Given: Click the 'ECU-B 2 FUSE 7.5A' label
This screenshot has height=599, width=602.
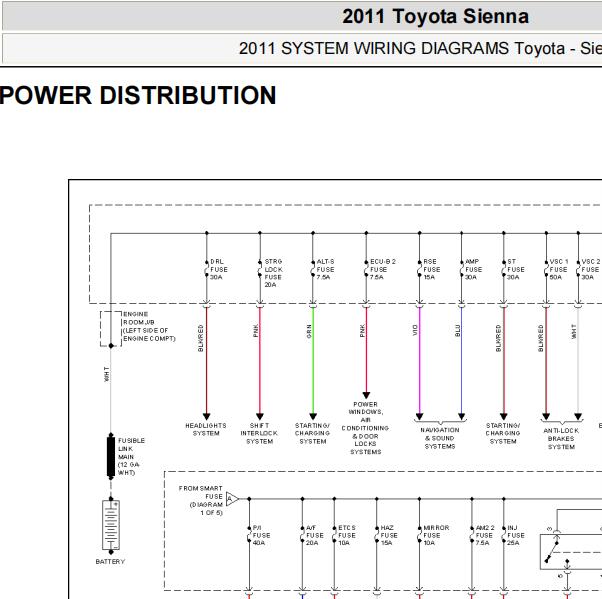Looking at the screenshot, I should (383, 269).
